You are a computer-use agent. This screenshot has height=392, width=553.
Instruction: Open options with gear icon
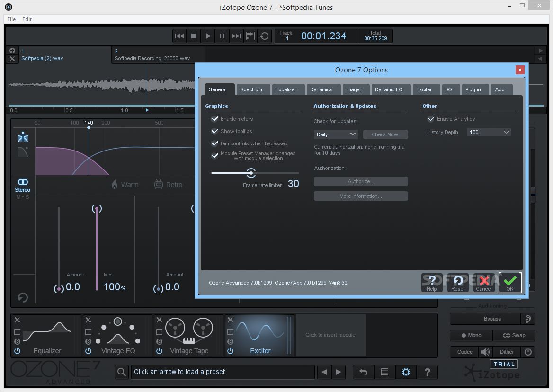pos(406,372)
